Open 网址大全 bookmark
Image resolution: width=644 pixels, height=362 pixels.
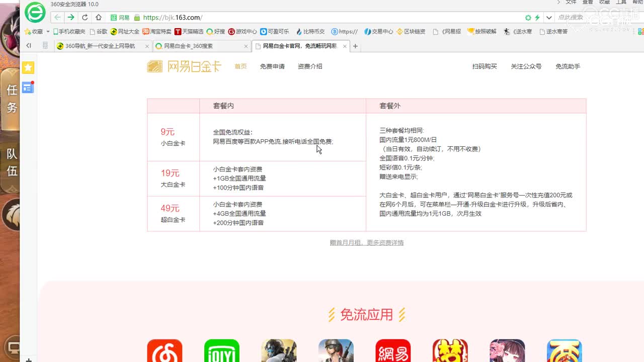point(125,31)
